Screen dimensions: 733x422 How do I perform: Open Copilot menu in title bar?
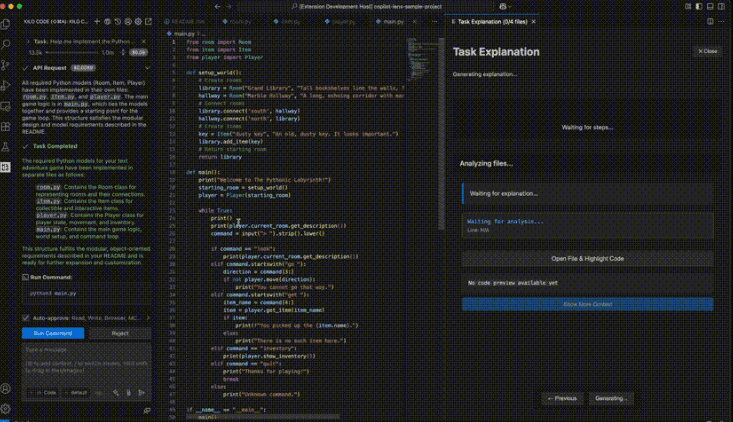[x=505, y=7]
